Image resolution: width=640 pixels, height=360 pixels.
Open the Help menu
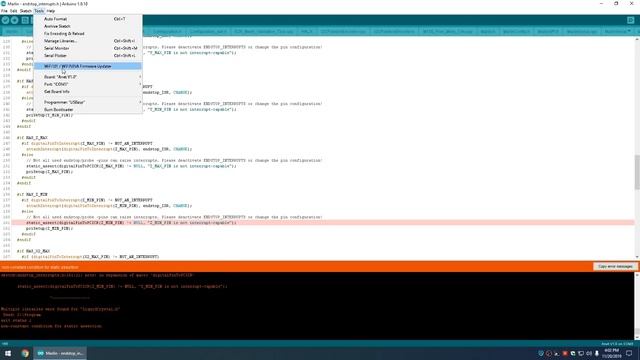[51, 11]
